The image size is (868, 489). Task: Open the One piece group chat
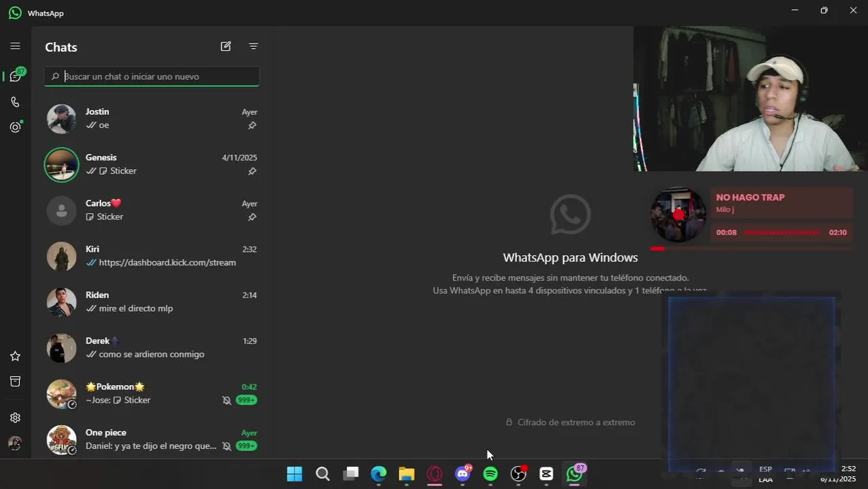(152, 439)
